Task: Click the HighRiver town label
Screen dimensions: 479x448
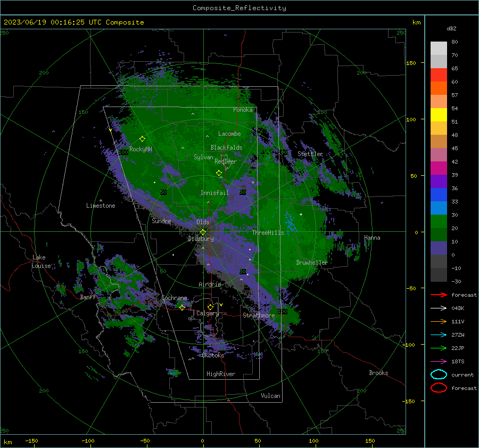Action: pyautogui.click(x=221, y=374)
